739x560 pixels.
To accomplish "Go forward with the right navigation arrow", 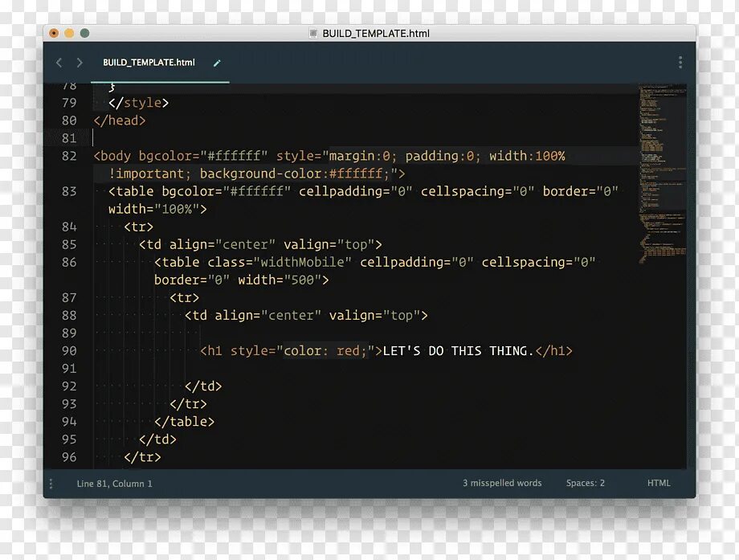I will [x=80, y=63].
